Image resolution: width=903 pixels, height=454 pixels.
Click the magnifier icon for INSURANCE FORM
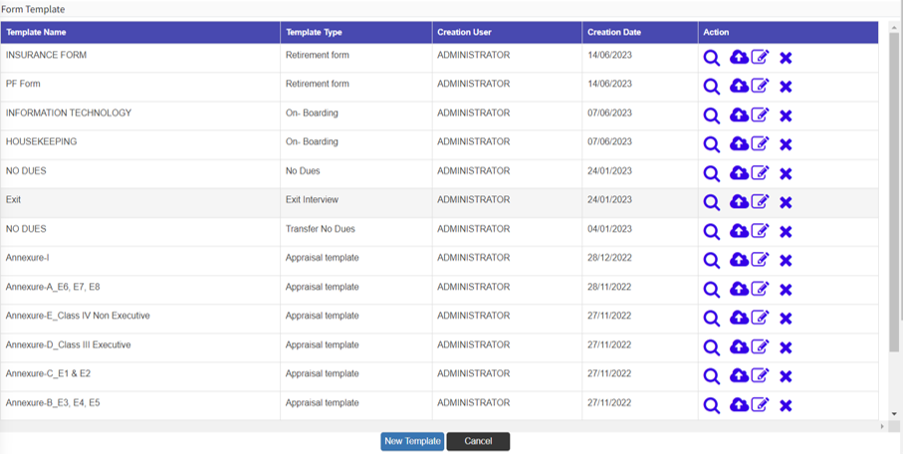tap(711, 58)
